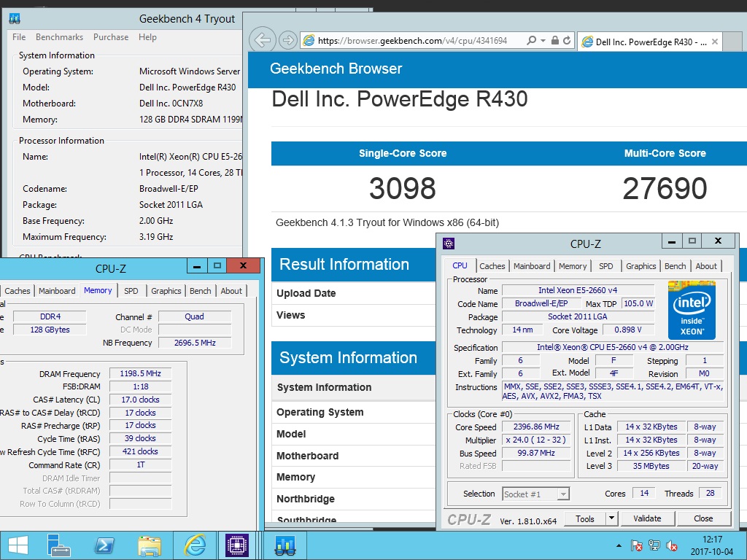Click the Tools button in CPU-Z
The height and width of the screenshot is (560, 747).
tap(585, 518)
